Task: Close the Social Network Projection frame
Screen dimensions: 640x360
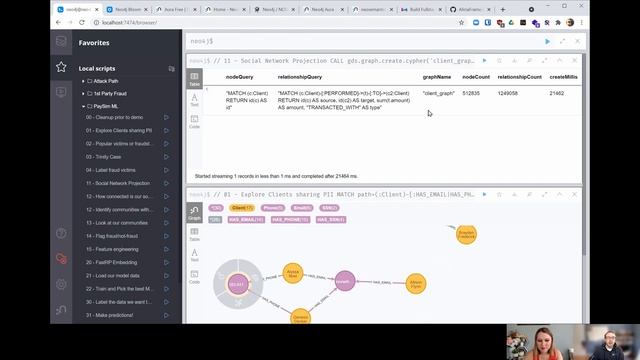Action: coord(574,60)
